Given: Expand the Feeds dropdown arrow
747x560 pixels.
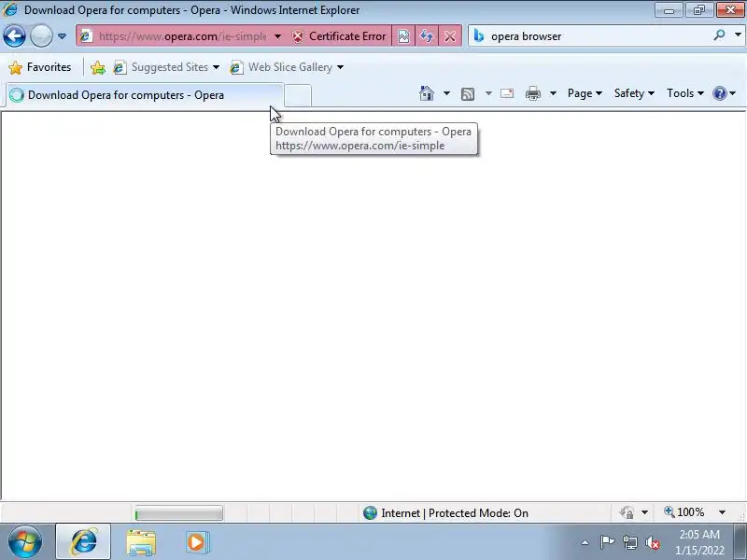Looking at the screenshot, I should coord(488,93).
